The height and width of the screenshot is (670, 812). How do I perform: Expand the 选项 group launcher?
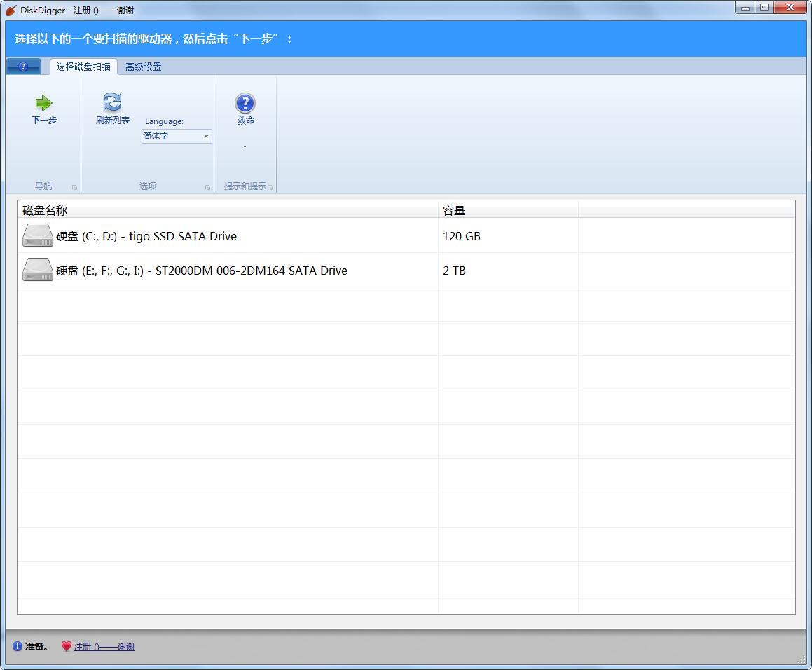tap(207, 187)
